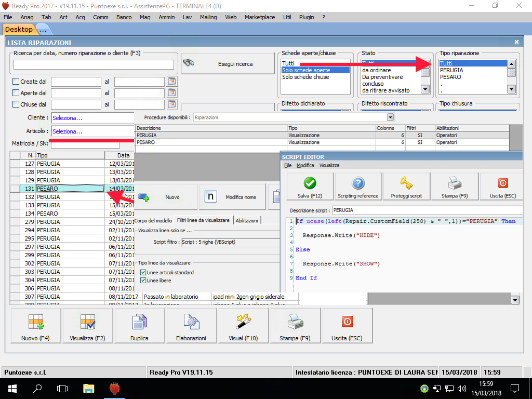Open Articolo Seleziona selector
This screenshot has width=532, height=399.
93,131
